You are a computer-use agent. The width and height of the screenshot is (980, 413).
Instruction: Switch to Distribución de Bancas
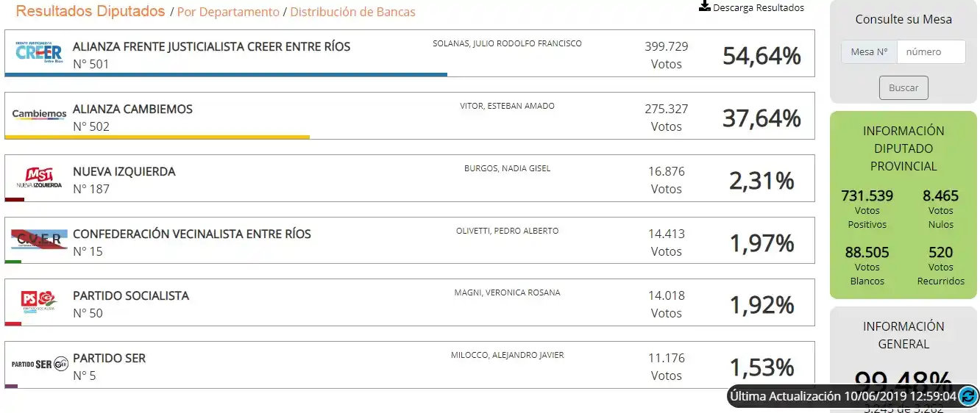(x=352, y=12)
